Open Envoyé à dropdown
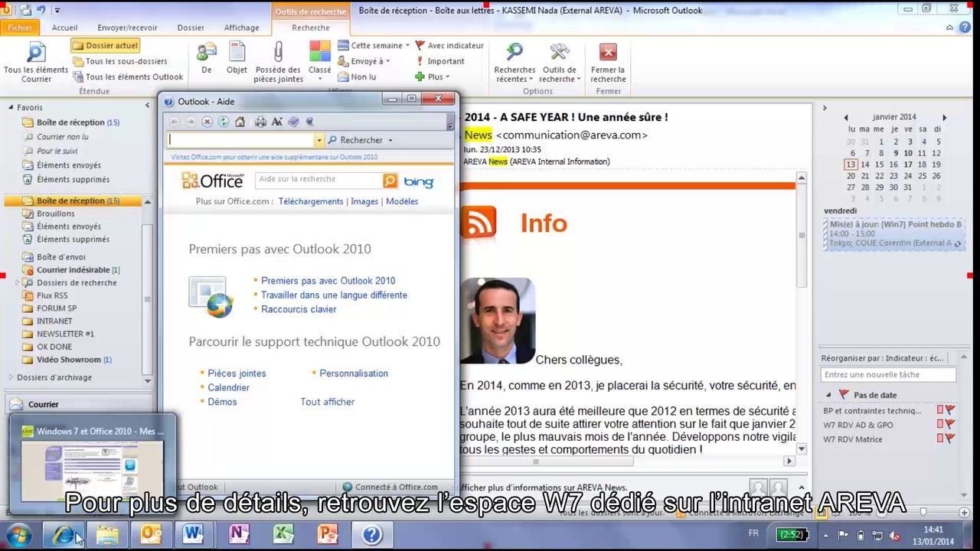 point(364,61)
